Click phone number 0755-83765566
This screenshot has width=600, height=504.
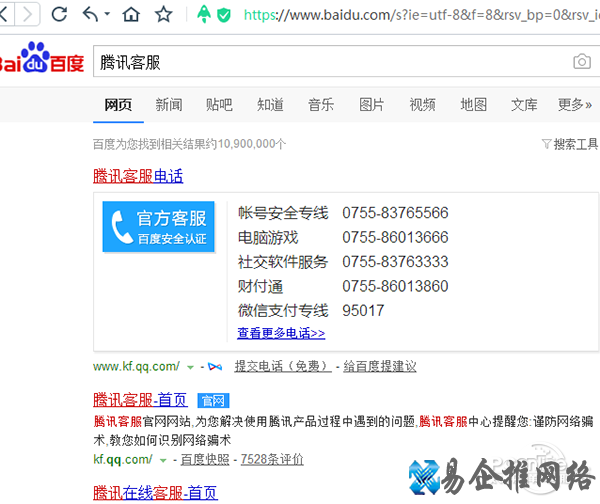point(395,213)
